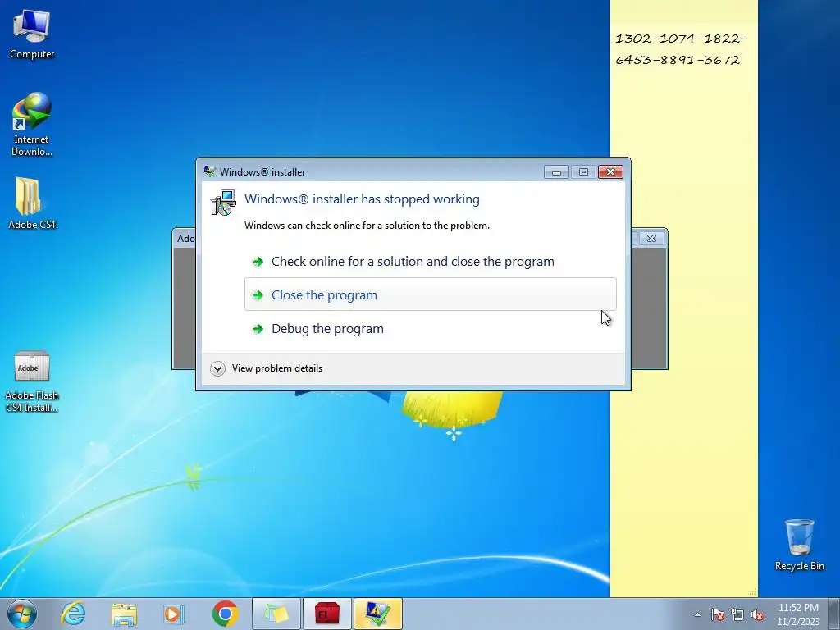Open Windows Media Player from taskbar
The width and height of the screenshot is (840, 630).
(174, 614)
